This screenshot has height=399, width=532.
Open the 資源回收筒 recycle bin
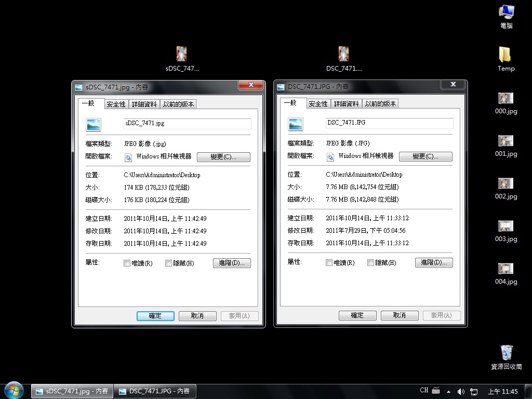coord(507,353)
